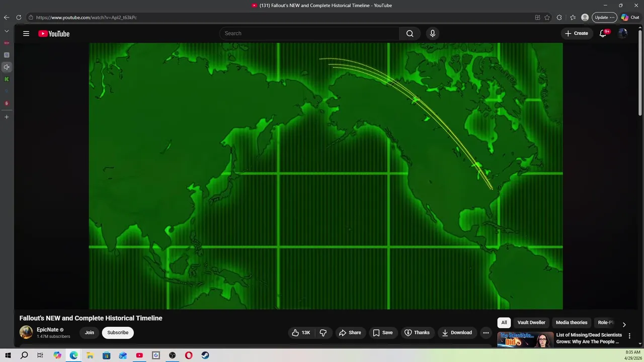Go back with browser back arrow

[x=7, y=18]
